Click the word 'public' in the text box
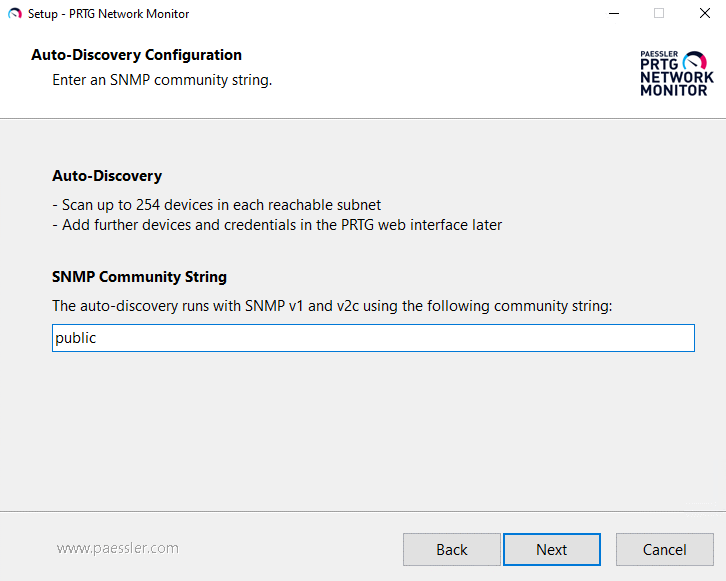 (76, 338)
